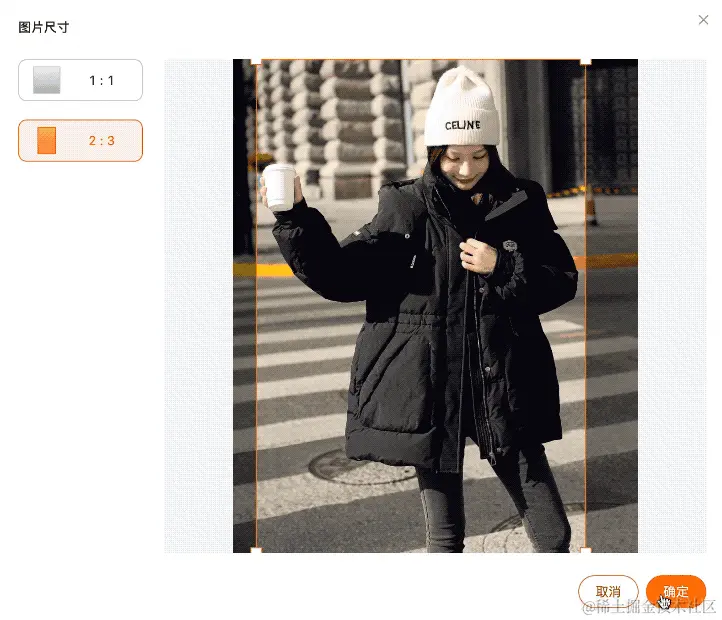
Task: Click inside the crop area on the white beanie
Action: click(x=462, y=108)
